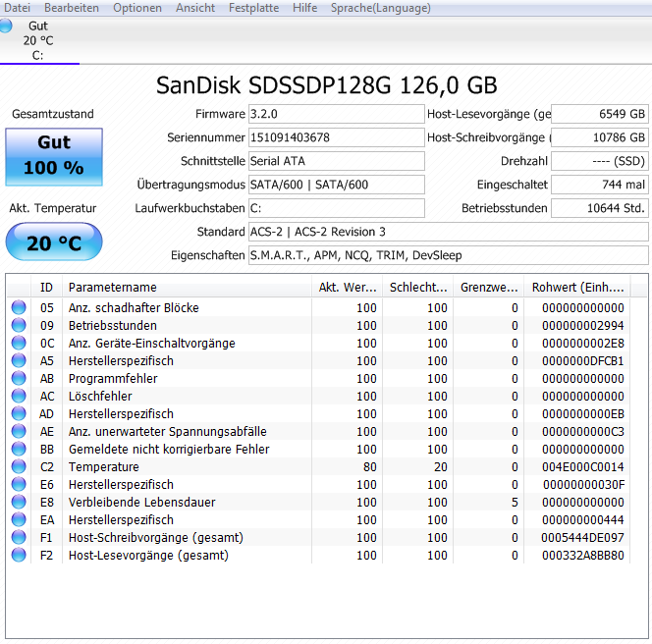652x644 pixels.
Task: Sort by the Akt. Wer... column header
Action: coord(347,288)
